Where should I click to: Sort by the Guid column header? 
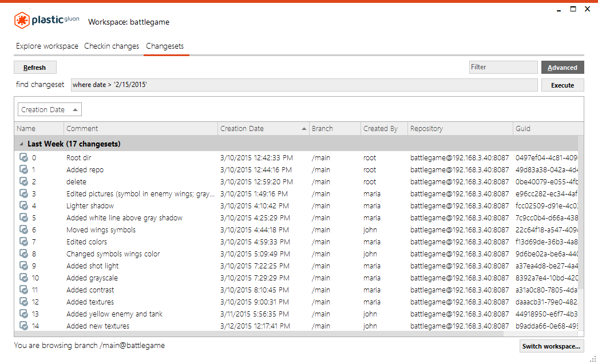548,129
